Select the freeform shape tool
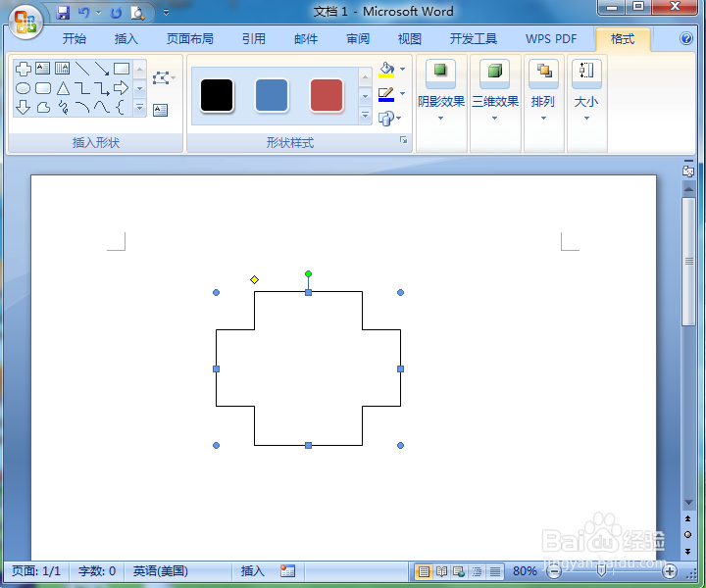 tap(43, 108)
